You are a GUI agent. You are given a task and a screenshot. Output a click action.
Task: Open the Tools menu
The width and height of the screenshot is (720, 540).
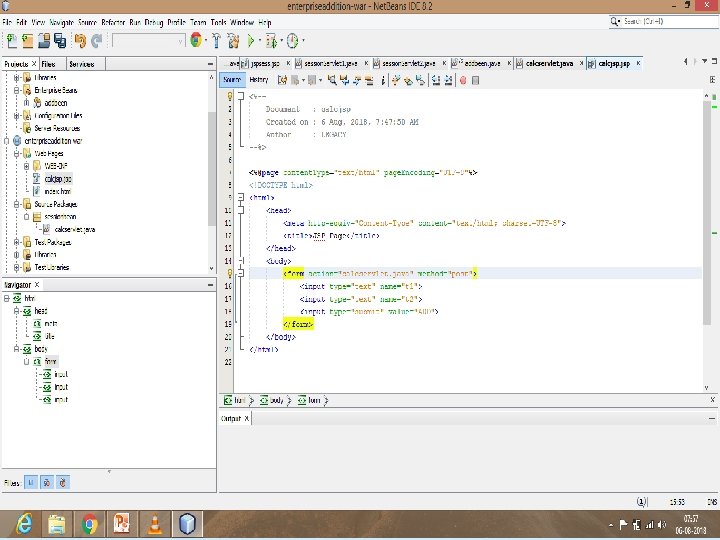pos(219,22)
